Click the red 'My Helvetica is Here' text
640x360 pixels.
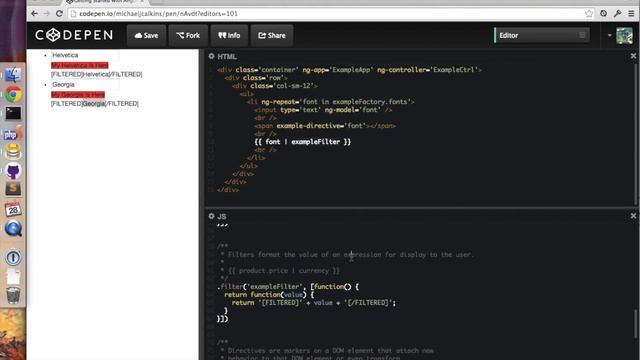click(x=80, y=65)
